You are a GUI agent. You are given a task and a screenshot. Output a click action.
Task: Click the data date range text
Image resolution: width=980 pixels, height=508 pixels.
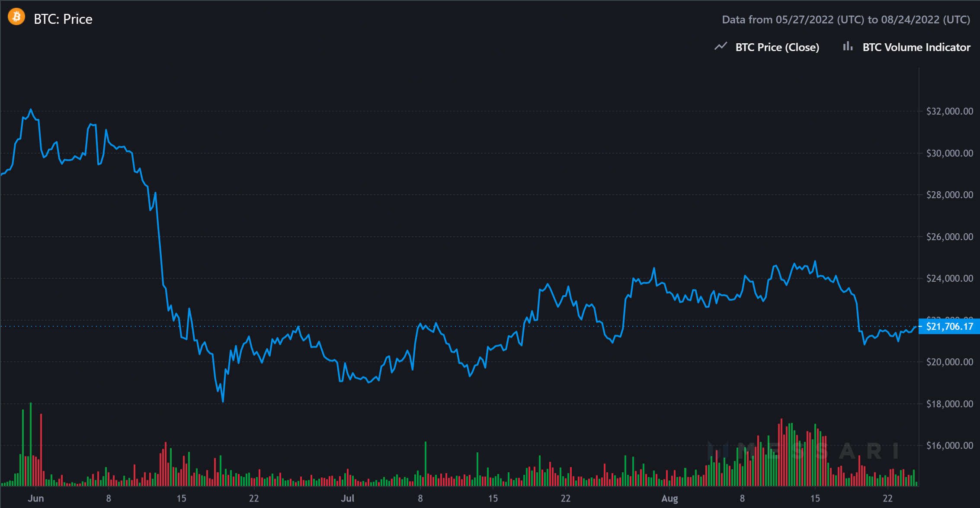click(x=846, y=19)
